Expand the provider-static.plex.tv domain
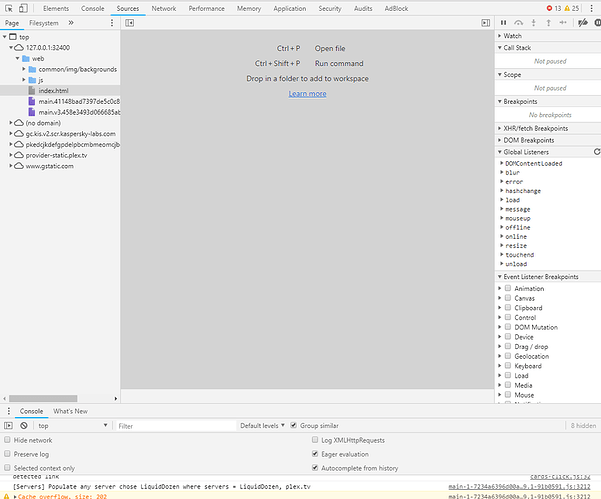Viewport: 601px width, 499px height. point(11,155)
